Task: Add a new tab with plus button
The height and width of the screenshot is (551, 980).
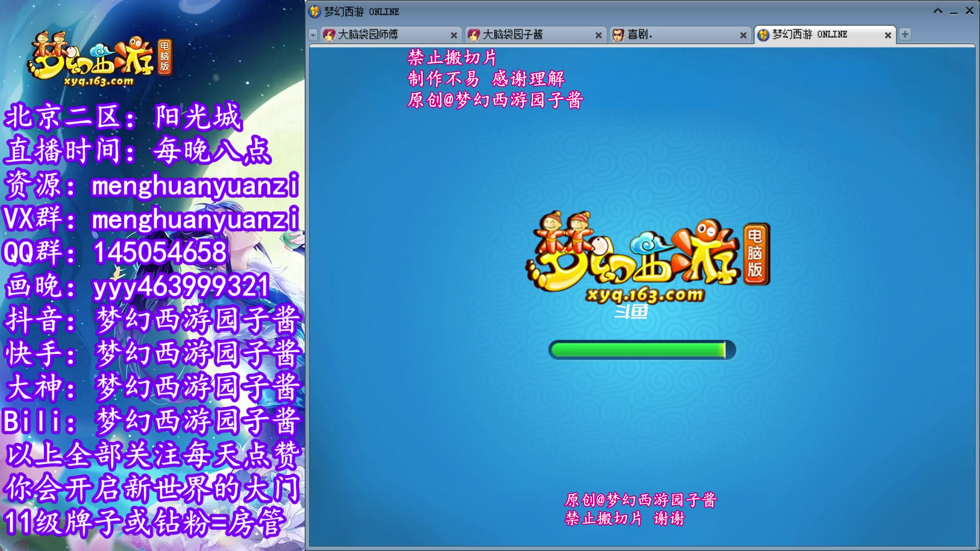Action: (x=905, y=34)
